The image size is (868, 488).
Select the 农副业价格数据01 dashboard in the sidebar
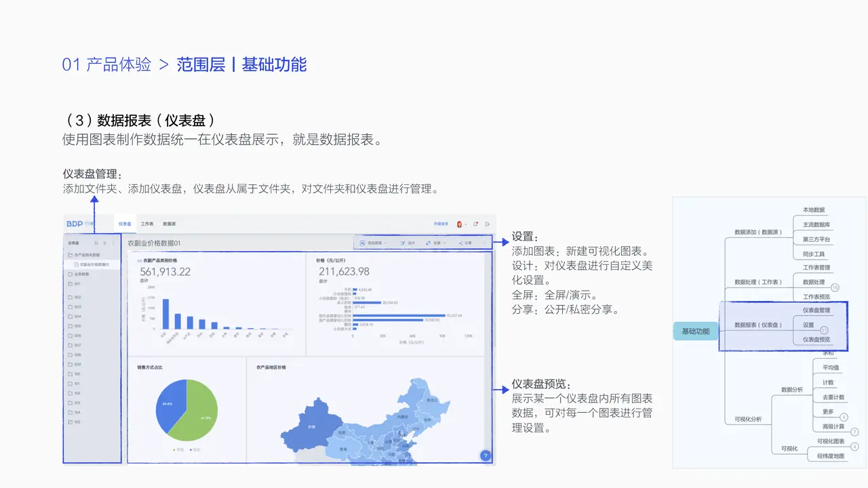click(92, 264)
